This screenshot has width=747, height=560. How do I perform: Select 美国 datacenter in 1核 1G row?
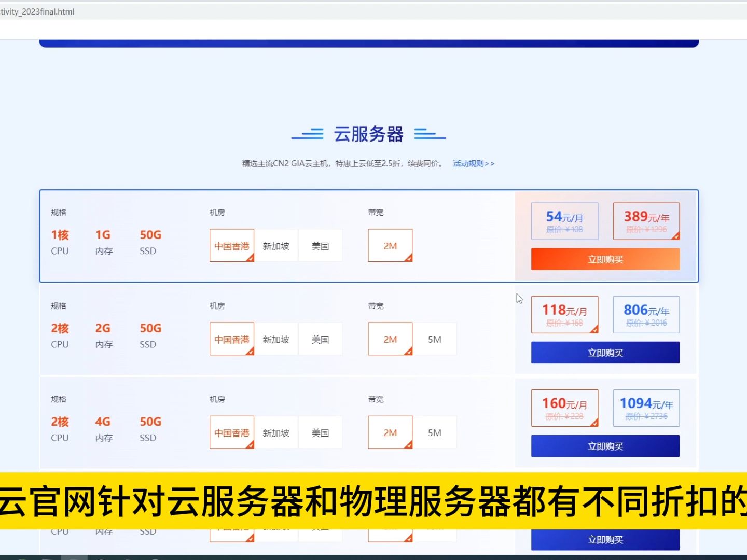coord(320,246)
